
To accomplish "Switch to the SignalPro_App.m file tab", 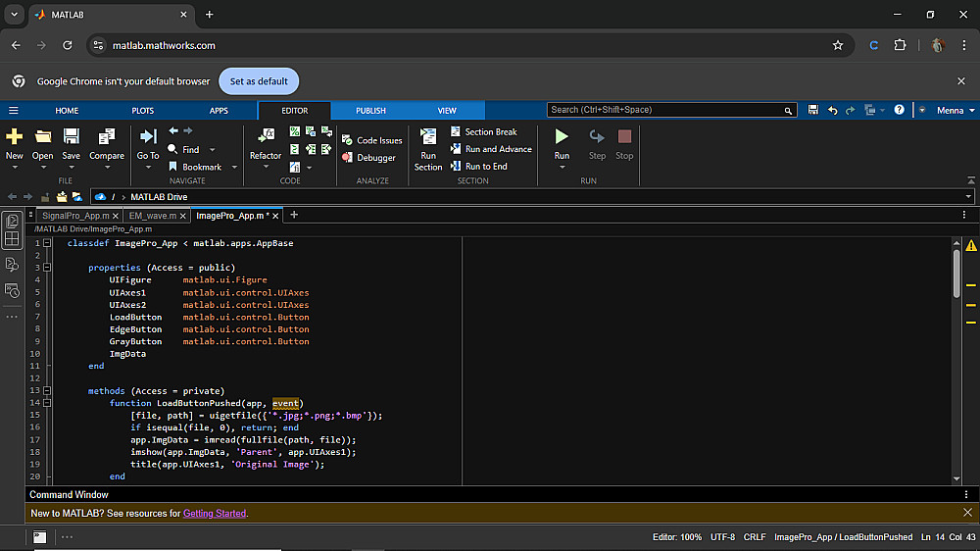I will (75, 216).
